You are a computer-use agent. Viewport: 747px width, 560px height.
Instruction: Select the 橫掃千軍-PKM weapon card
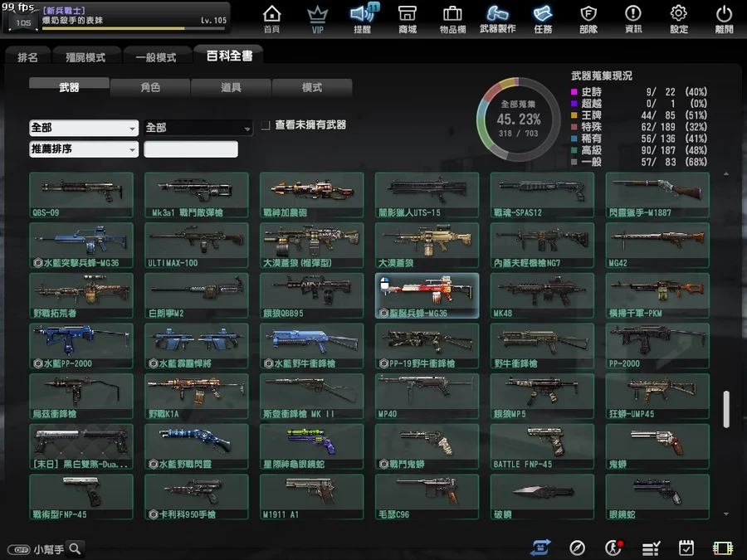click(x=657, y=295)
